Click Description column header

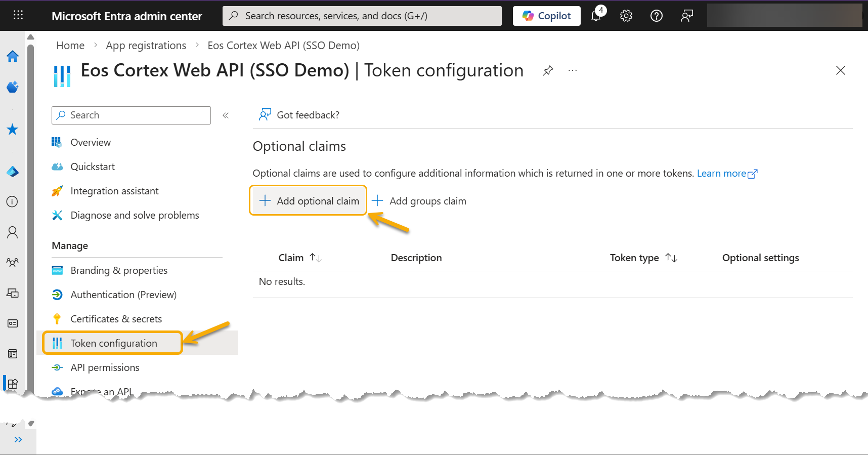[x=416, y=258]
